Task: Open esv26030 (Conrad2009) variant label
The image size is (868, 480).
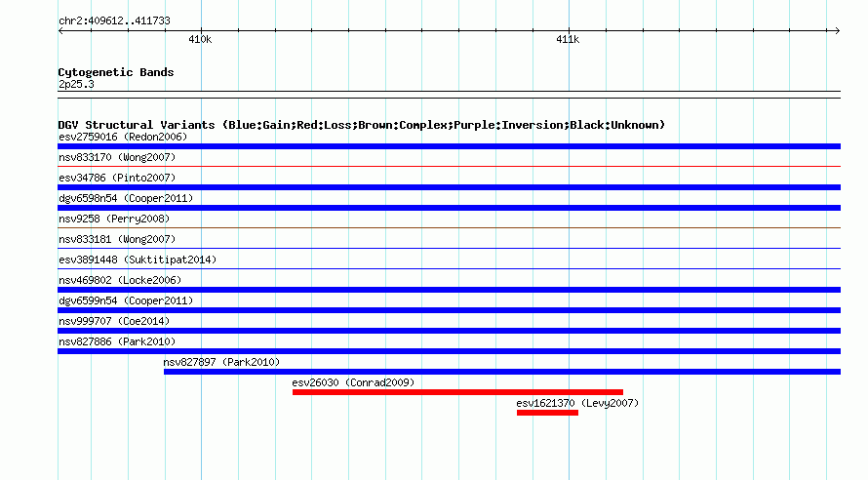Action: 353,382
